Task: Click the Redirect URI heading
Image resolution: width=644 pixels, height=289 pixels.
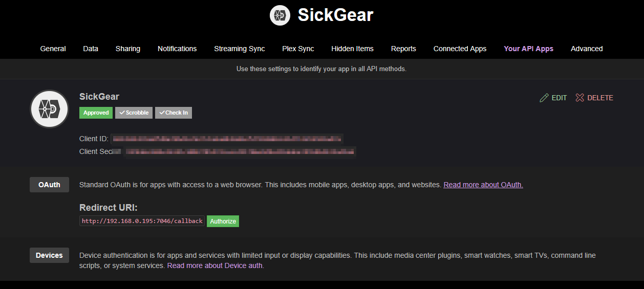Action: [109, 207]
